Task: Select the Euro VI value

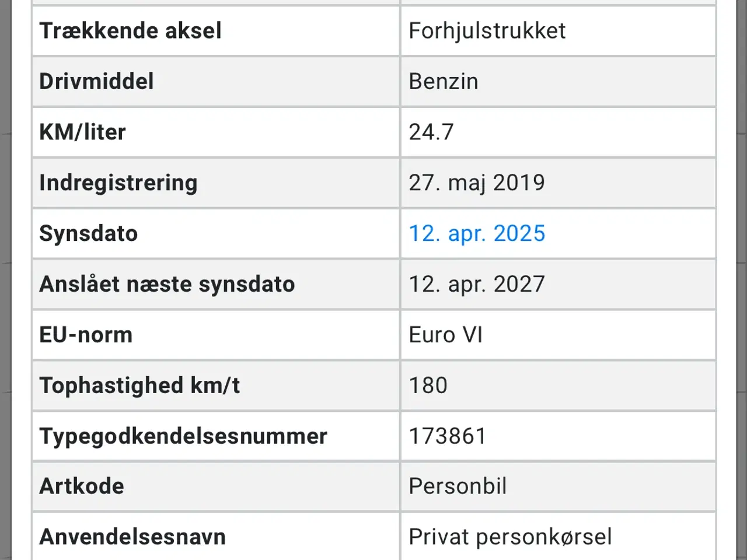Action: coord(445,335)
